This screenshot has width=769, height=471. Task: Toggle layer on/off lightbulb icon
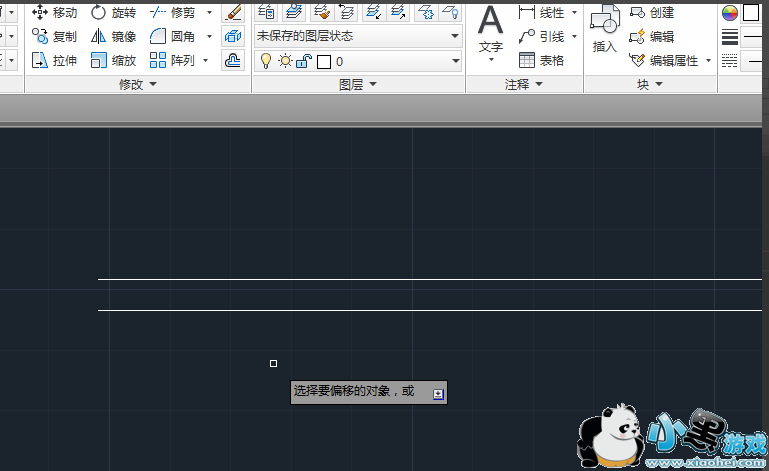pyautogui.click(x=265, y=61)
